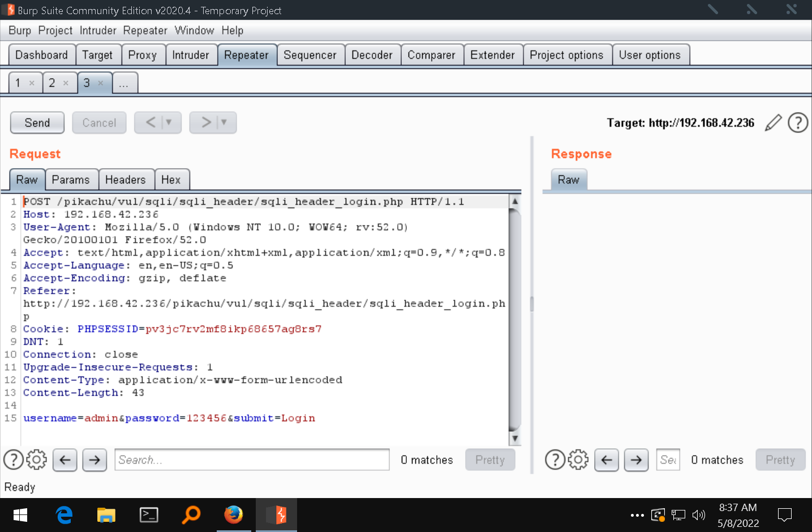Select Repeater request tab 2

click(x=52, y=83)
